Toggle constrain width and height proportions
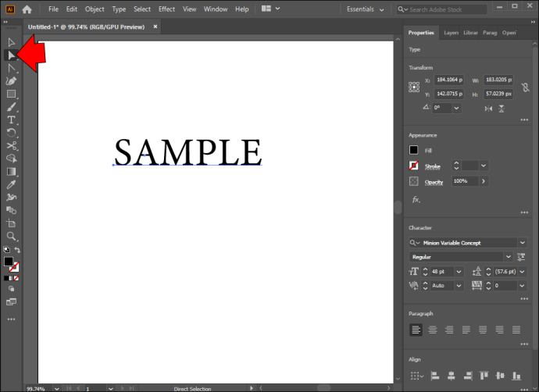Screen dimensions: 539x392 tap(525, 87)
